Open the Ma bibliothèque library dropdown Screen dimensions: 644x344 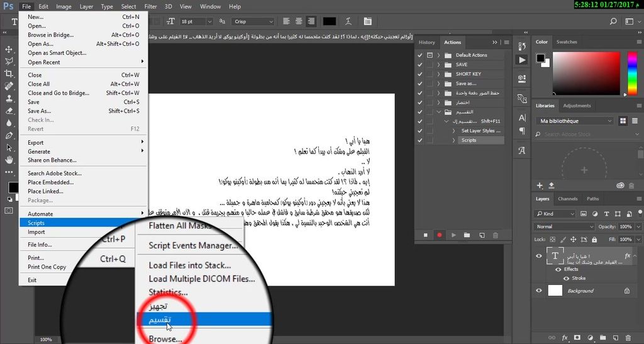575,121
